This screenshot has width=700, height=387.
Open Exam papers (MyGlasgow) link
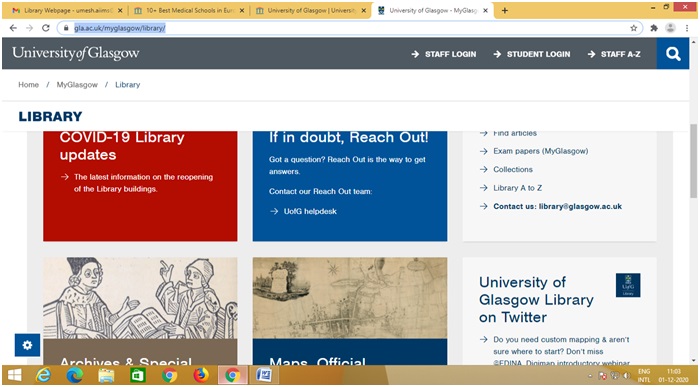(541, 151)
